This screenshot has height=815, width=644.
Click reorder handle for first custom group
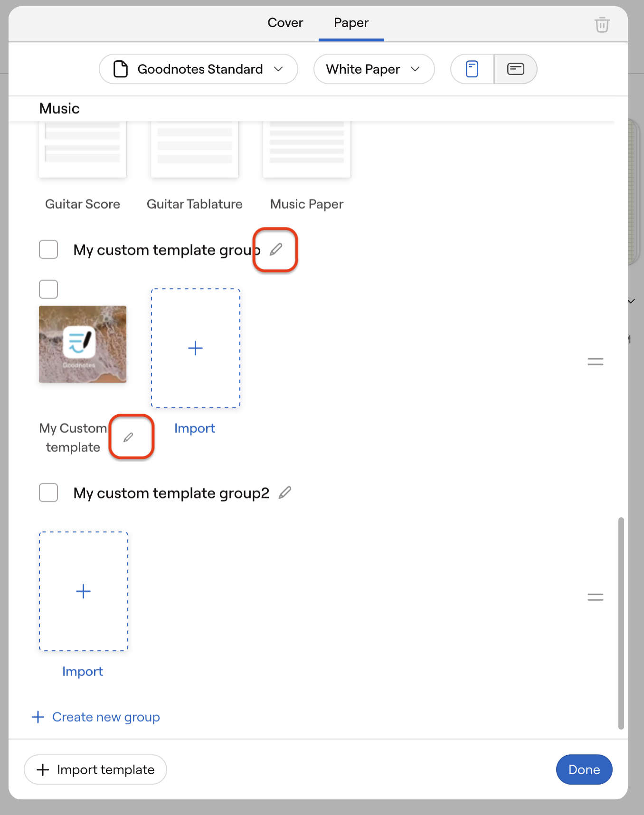click(x=595, y=362)
